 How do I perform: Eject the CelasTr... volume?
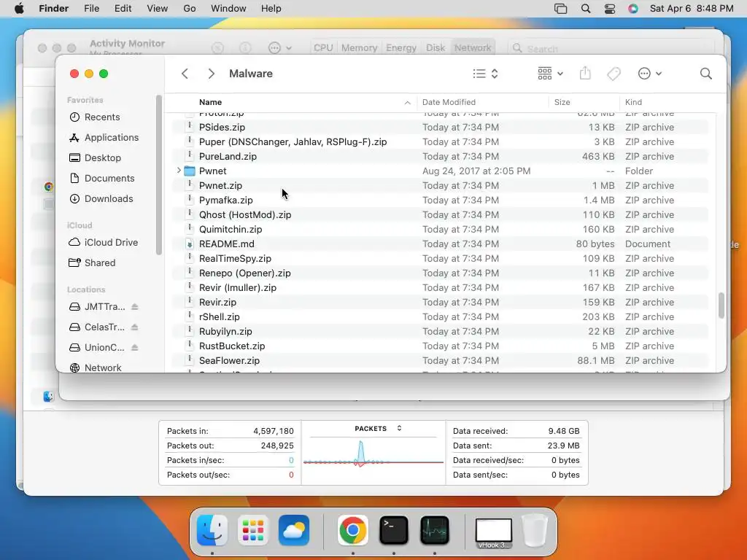(x=135, y=327)
